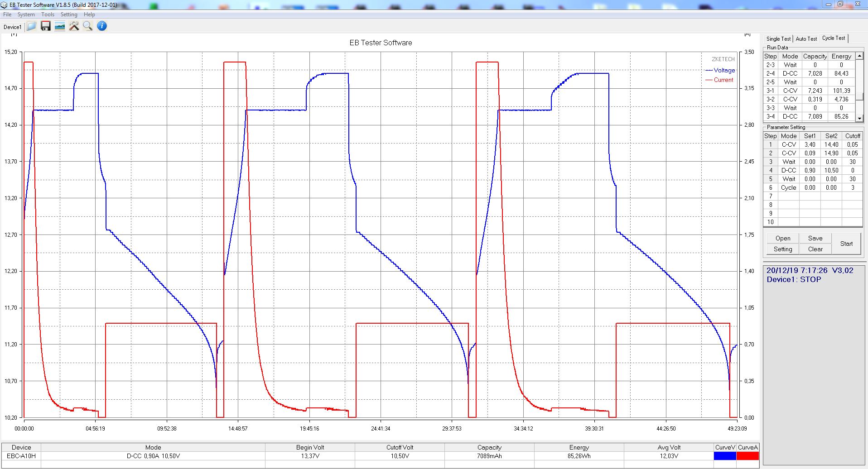The width and height of the screenshot is (868, 469).
Task: Click the blue CurveV color swatch
Action: (x=725, y=456)
